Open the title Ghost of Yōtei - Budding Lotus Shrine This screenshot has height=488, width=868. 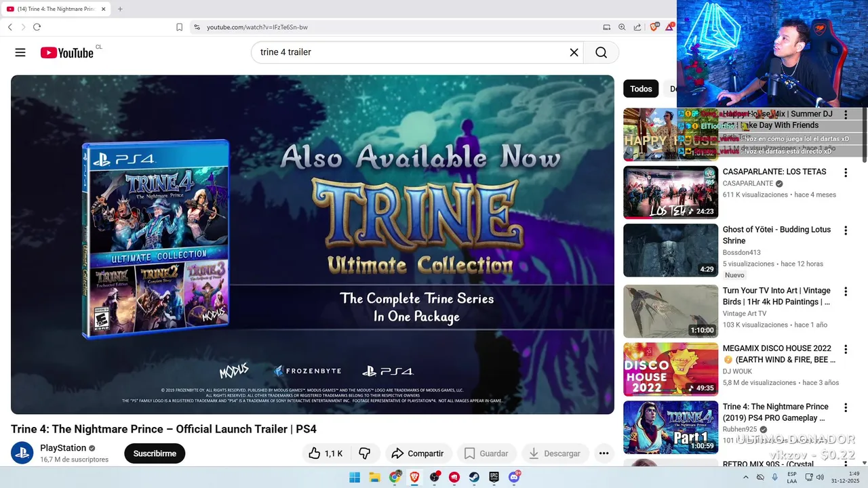point(776,235)
